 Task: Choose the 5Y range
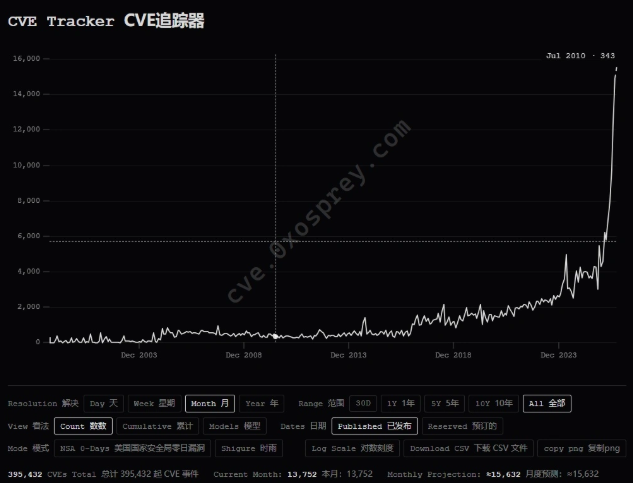[x=444, y=403]
